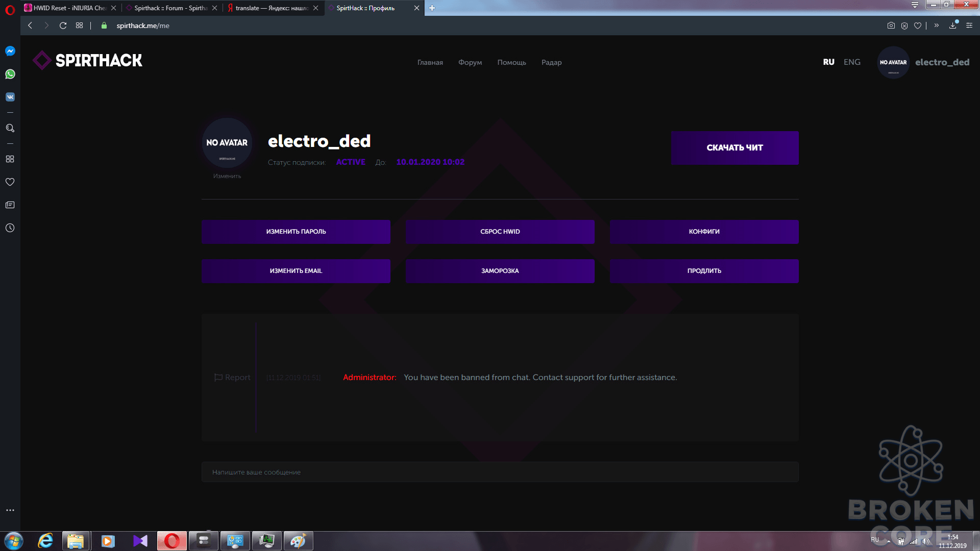Open Радар navigation link
Viewport: 980px width, 551px height.
point(552,62)
